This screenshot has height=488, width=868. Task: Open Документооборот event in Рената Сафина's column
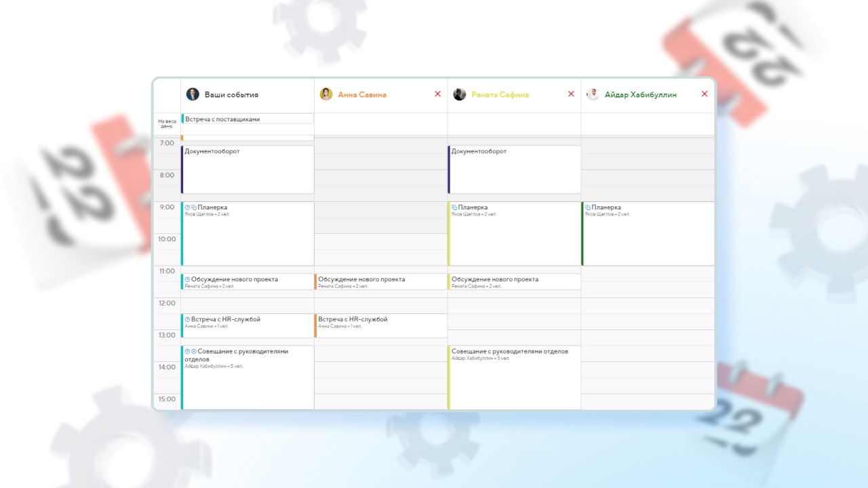coord(514,169)
